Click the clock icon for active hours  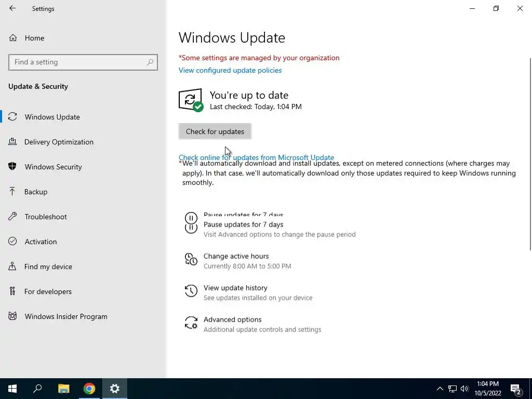[191, 259]
